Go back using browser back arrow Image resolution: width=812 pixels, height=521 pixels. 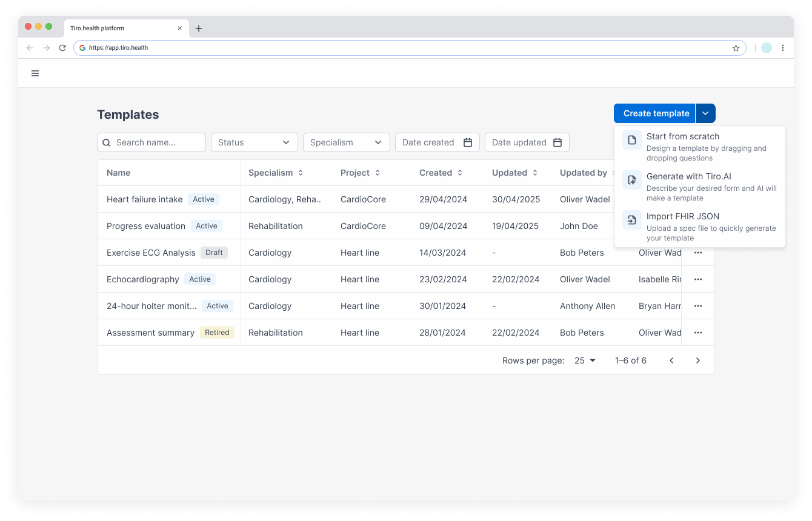click(x=30, y=48)
